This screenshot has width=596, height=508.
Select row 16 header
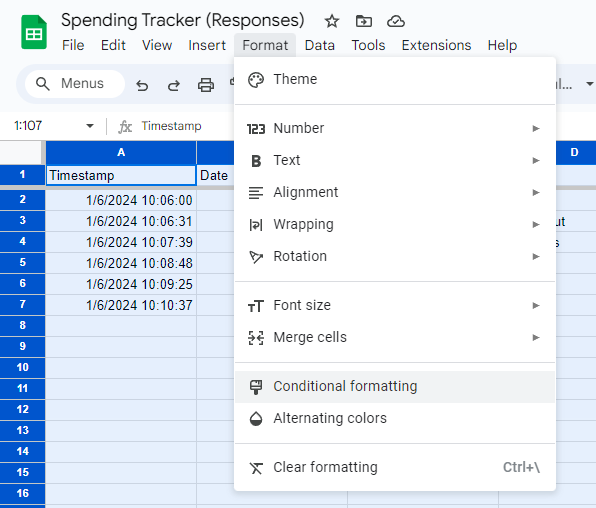(22, 494)
